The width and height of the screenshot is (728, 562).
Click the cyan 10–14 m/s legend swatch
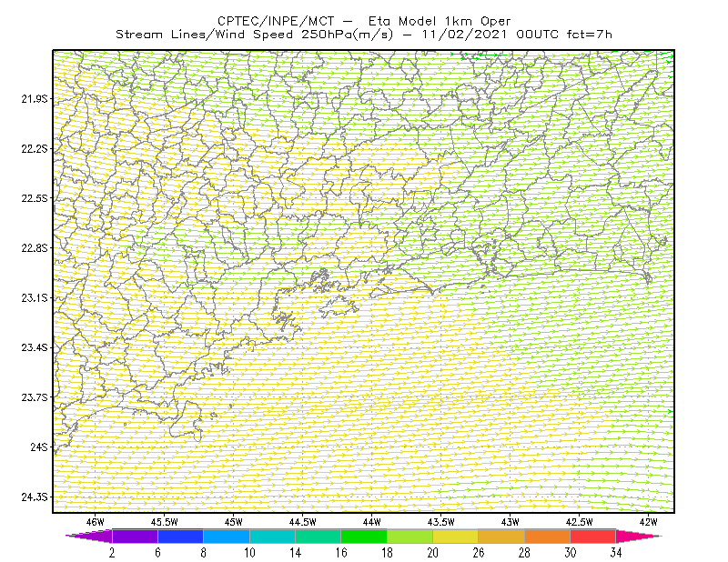point(272,536)
